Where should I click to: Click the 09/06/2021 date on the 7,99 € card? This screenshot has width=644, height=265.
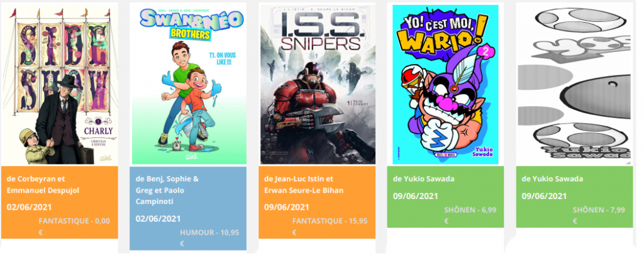544,196
